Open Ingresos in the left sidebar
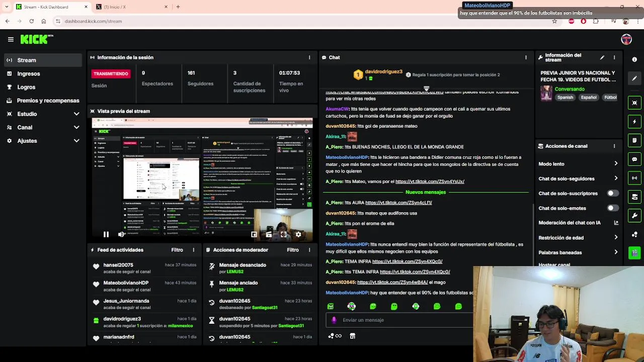The width and height of the screenshot is (644, 362). click(42, 74)
